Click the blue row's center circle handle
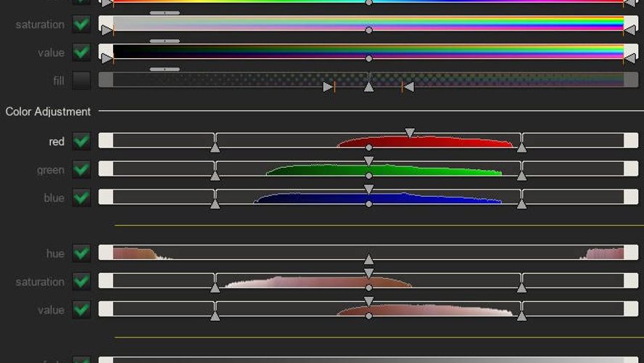Image resolution: width=644 pixels, height=363 pixels. pyautogui.click(x=368, y=204)
